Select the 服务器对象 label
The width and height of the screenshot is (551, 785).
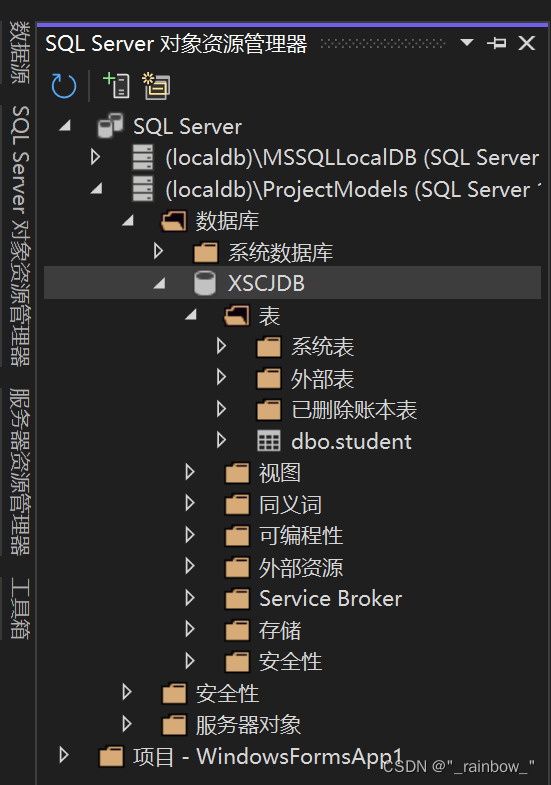click(x=248, y=724)
